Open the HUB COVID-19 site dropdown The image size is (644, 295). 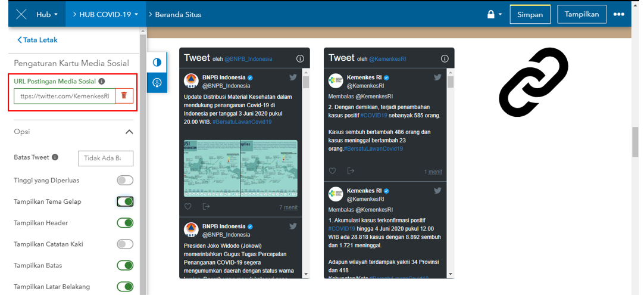105,14
